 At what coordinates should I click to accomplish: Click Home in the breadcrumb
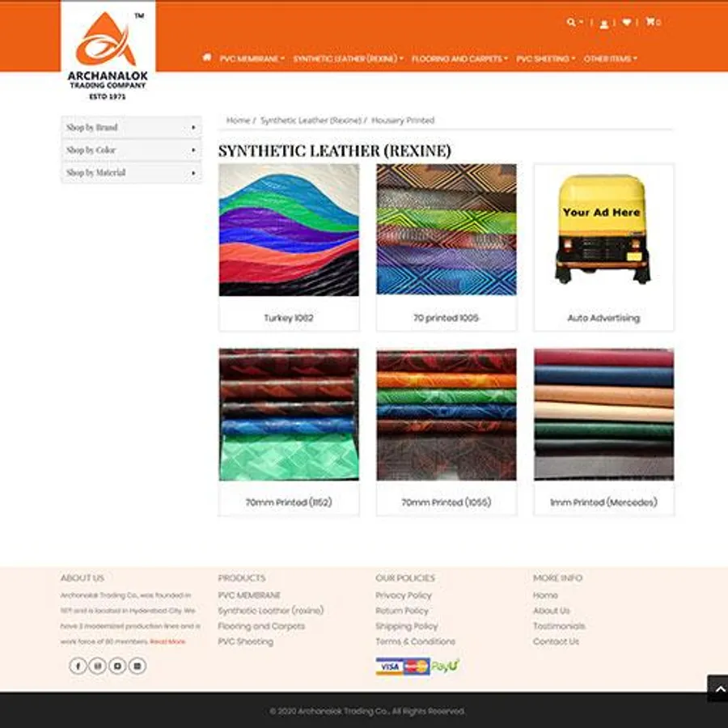point(238,121)
